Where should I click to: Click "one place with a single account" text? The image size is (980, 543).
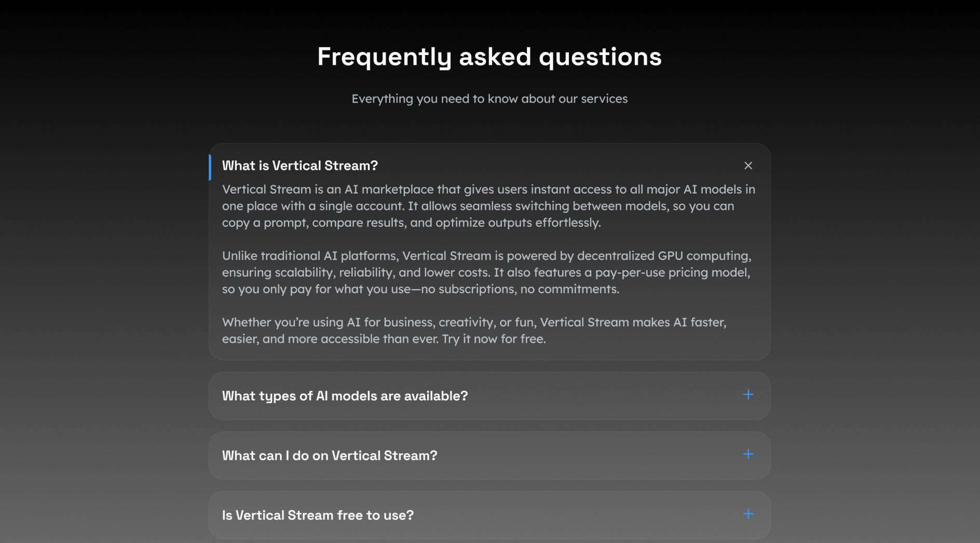coord(313,206)
